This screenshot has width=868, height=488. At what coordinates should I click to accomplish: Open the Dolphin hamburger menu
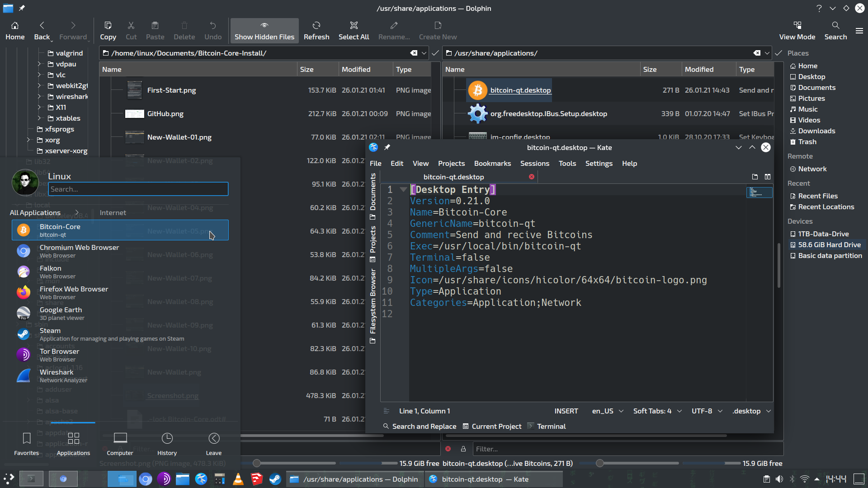coord(859,31)
